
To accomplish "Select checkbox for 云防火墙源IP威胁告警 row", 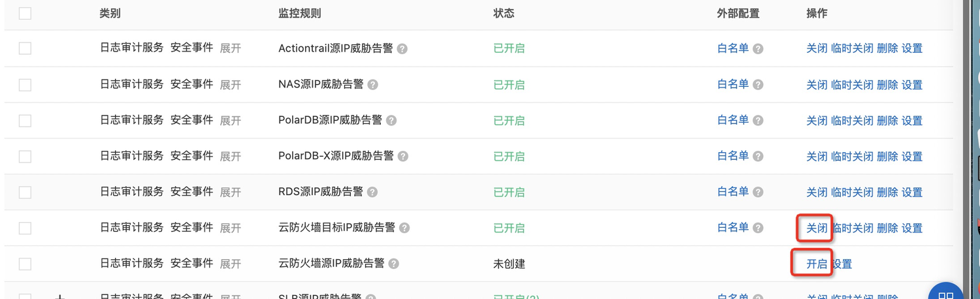I will point(25,264).
